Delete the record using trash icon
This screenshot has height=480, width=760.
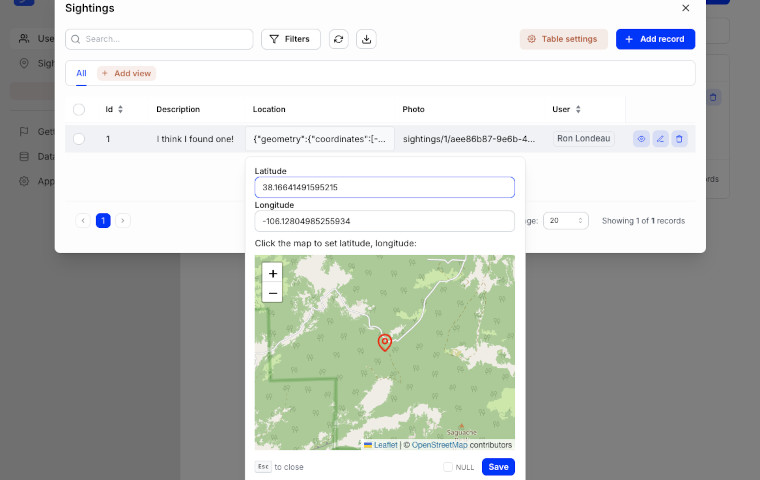coord(679,139)
